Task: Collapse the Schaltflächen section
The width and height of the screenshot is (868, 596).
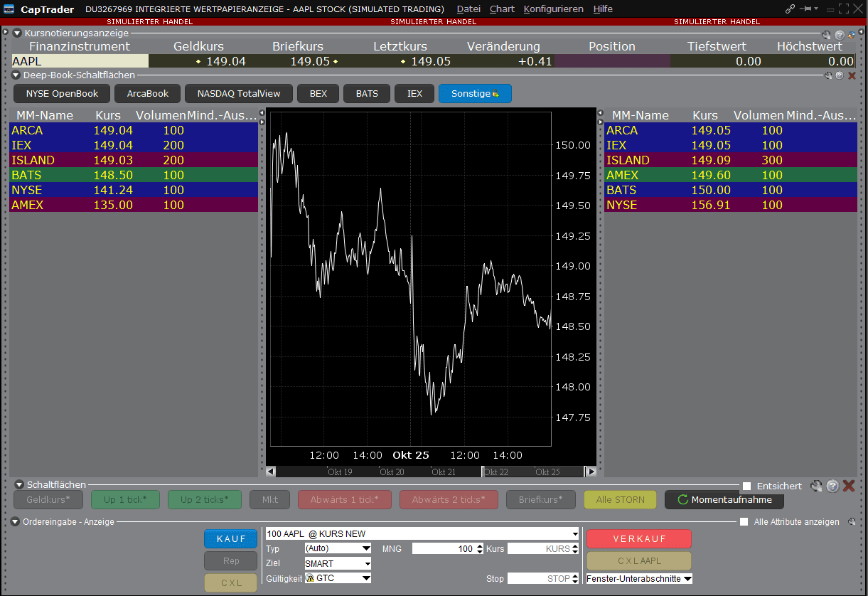Action: click(x=20, y=485)
